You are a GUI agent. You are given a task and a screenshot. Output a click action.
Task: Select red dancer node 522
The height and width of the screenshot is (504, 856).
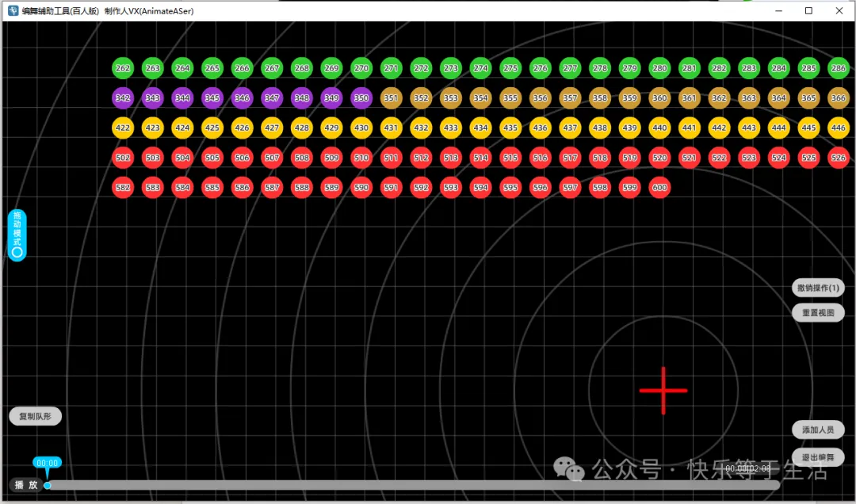pyautogui.click(x=719, y=158)
